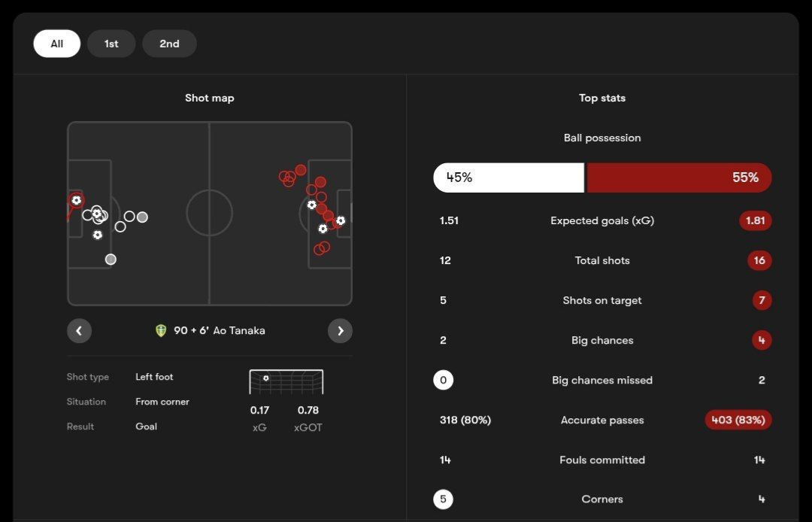Switch to 2nd half stats
Image resolution: width=812 pixels, height=522 pixels.
click(x=169, y=44)
